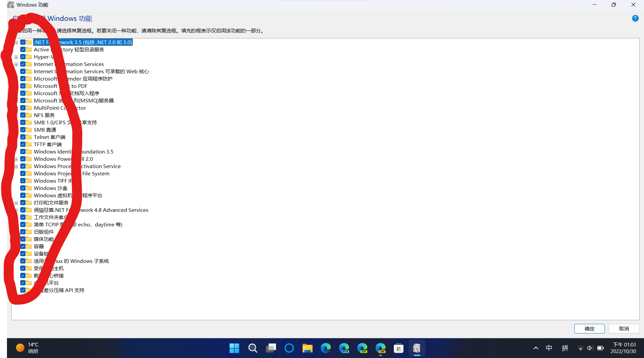This screenshot has width=644, height=358.
Task: Click the 确定 button to confirm
Action: [x=589, y=328]
